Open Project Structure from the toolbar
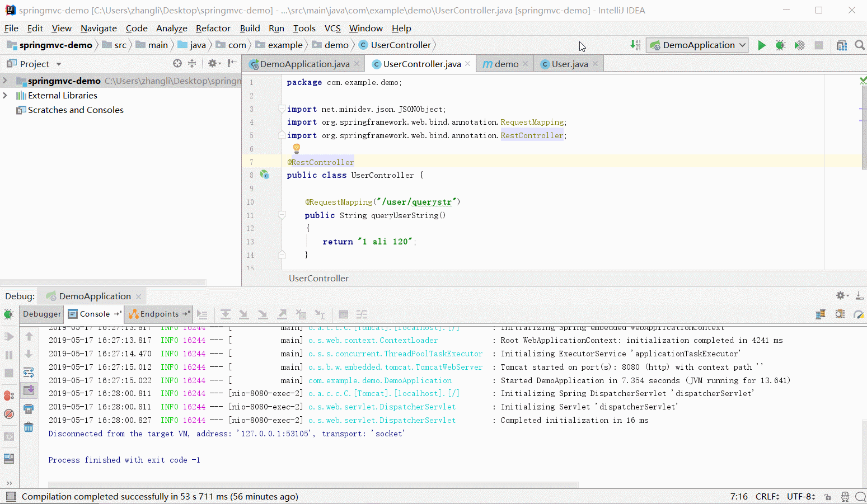 point(841,45)
